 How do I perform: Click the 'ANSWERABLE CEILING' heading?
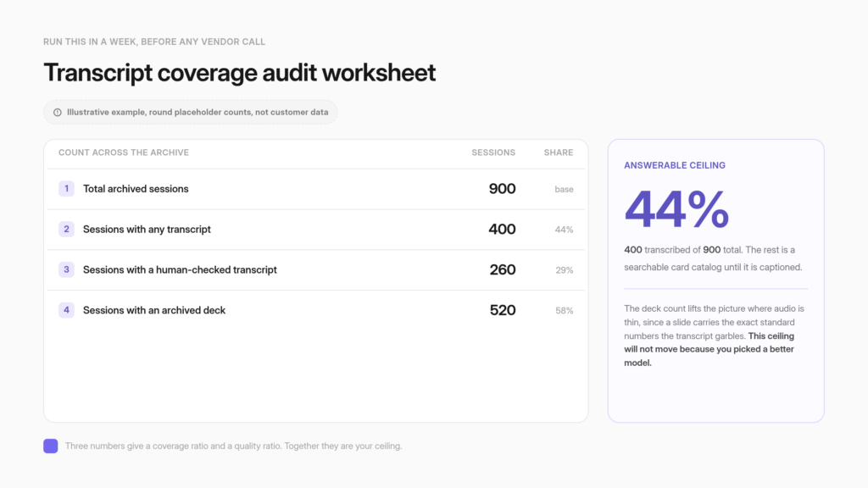tap(675, 165)
